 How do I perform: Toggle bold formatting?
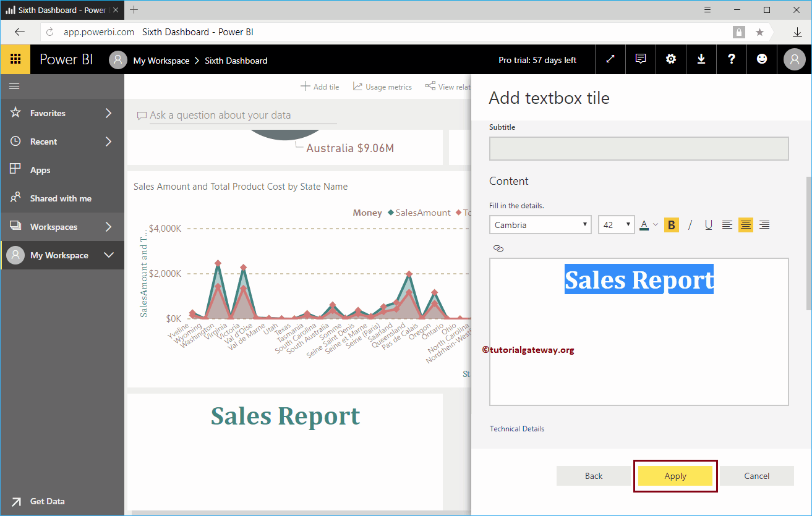(672, 225)
